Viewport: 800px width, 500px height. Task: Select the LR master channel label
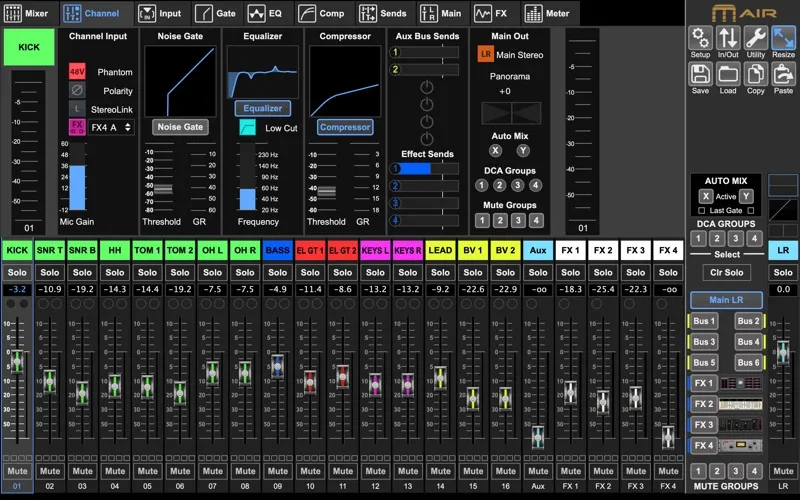click(x=783, y=251)
